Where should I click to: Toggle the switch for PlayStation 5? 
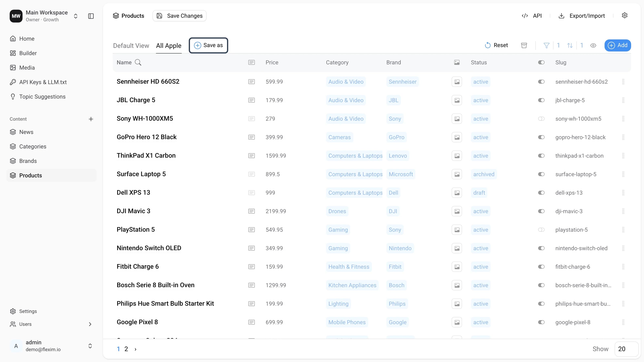click(x=541, y=230)
